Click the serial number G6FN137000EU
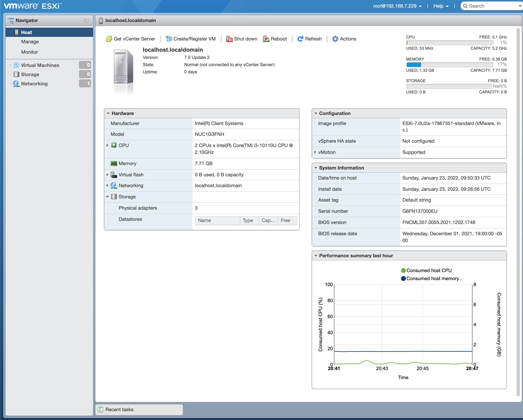The image size is (523, 420). click(x=420, y=211)
